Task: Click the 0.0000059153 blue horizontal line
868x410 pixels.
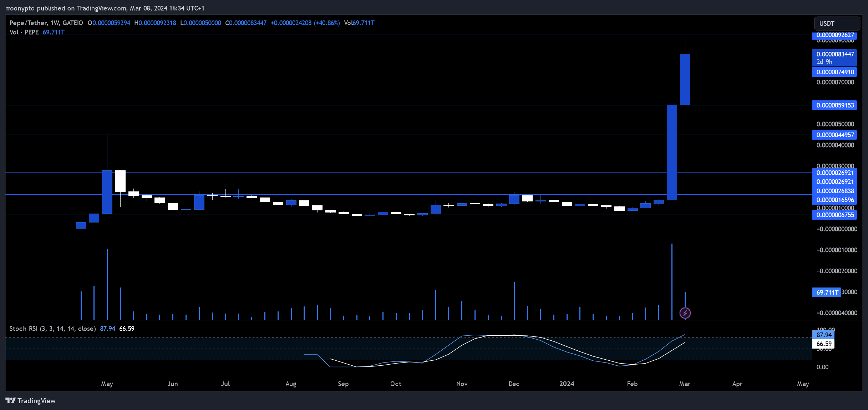Action: [408, 105]
